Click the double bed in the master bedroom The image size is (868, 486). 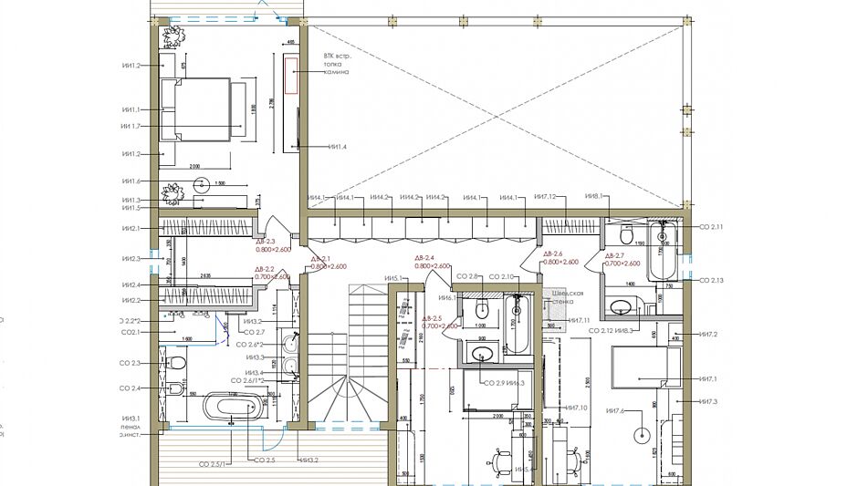[x=196, y=109]
